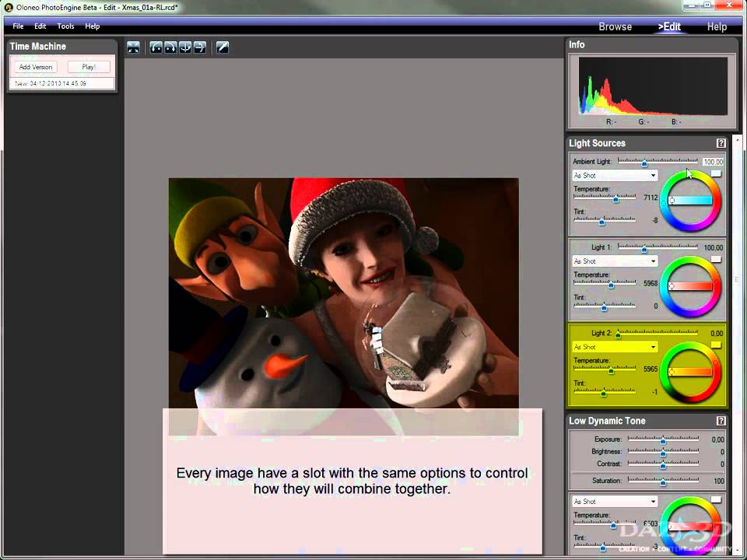Open the Low Dynamic Tone 'As Shot' dropdown
The image size is (747, 560).
point(615,502)
